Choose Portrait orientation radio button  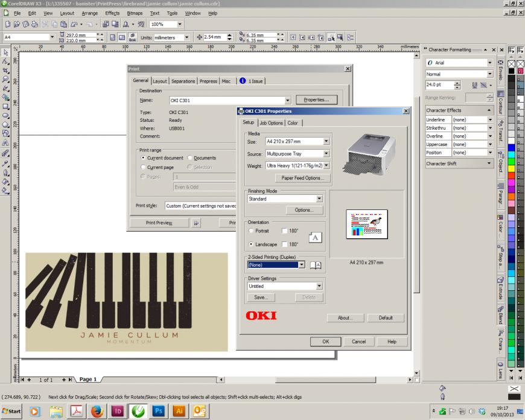point(251,231)
